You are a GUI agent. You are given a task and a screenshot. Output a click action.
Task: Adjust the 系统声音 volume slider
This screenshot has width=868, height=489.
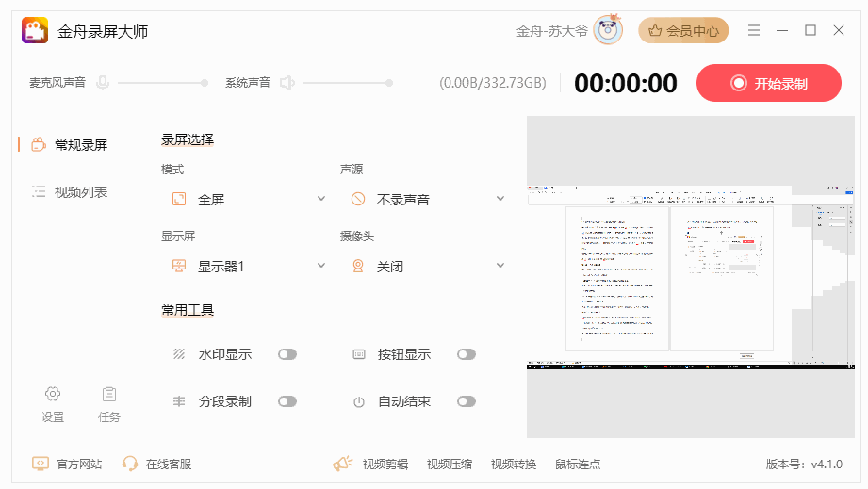(x=348, y=83)
